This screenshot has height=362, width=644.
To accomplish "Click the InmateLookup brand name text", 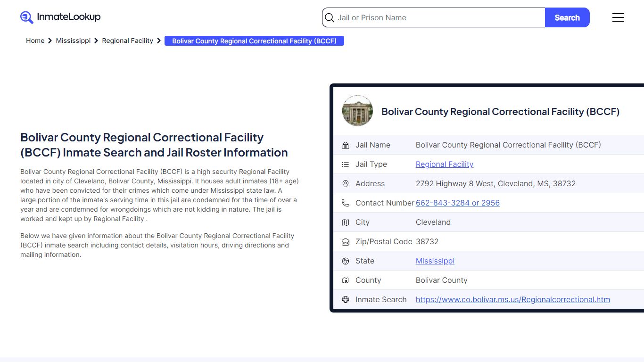I will coord(69,17).
